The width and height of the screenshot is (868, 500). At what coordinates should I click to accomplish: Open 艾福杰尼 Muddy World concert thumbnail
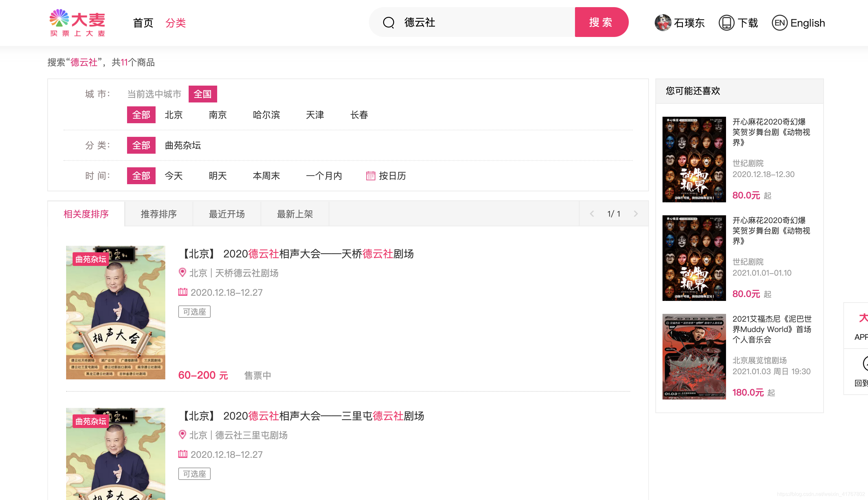pyautogui.click(x=694, y=356)
